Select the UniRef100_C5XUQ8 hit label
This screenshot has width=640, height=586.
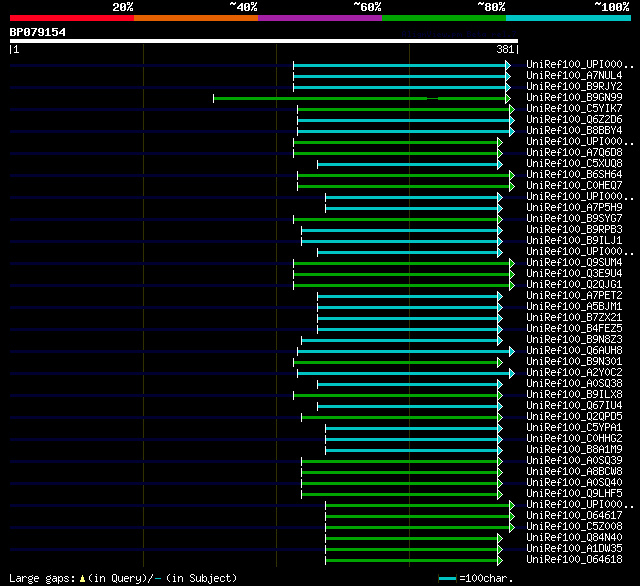pos(574,164)
